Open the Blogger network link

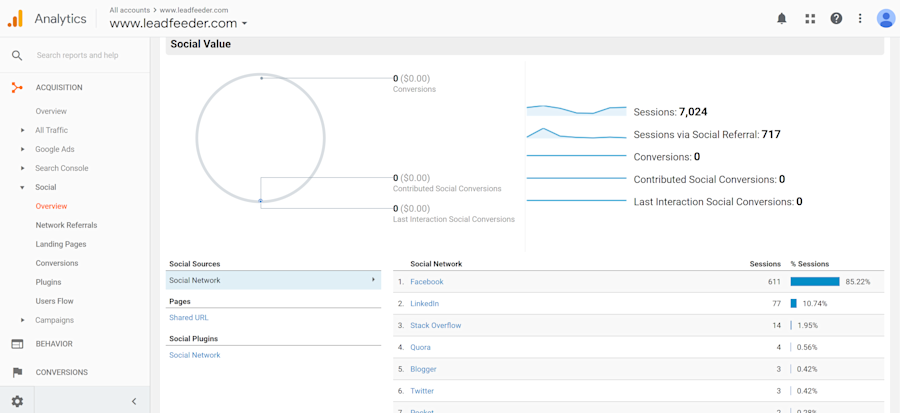pos(423,369)
